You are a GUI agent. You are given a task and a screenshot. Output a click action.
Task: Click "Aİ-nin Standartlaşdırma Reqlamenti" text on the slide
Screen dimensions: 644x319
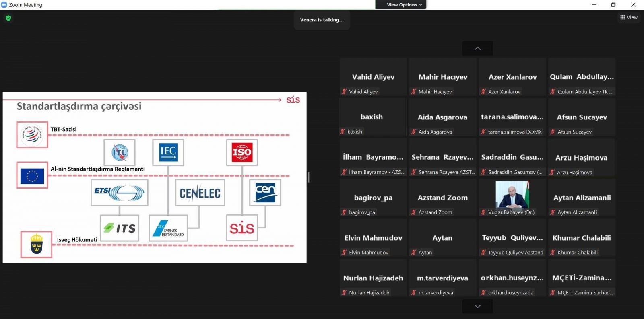tap(98, 169)
